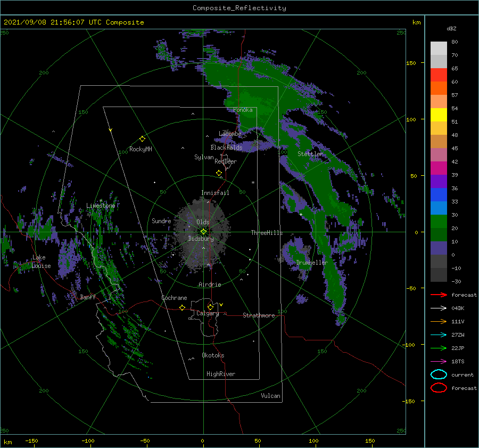This screenshot has width=479, height=448.
Task: Pick the orange 57 dBZ color swatch
Action: coord(439,88)
